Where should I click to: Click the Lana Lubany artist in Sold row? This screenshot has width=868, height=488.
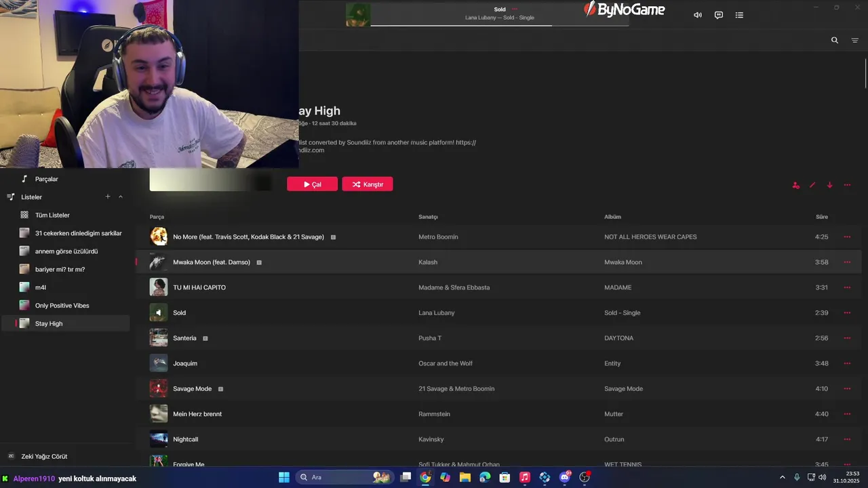[437, 313]
